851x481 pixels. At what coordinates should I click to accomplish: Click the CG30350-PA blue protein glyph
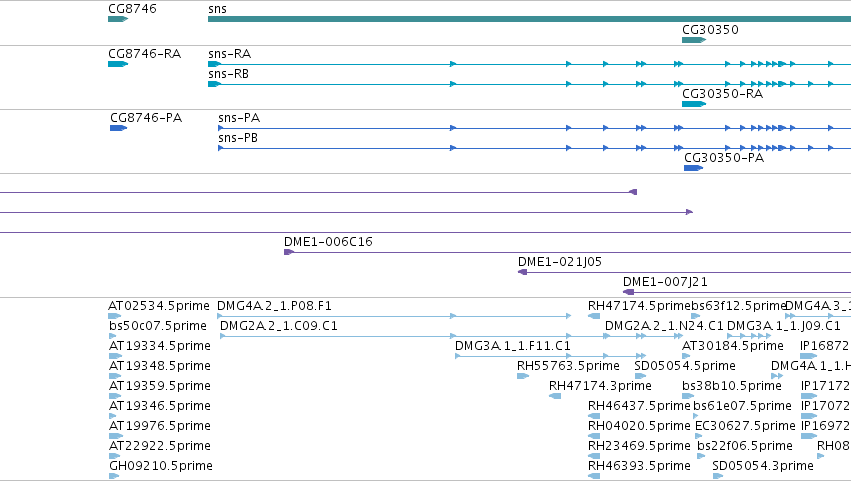point(693,168)
